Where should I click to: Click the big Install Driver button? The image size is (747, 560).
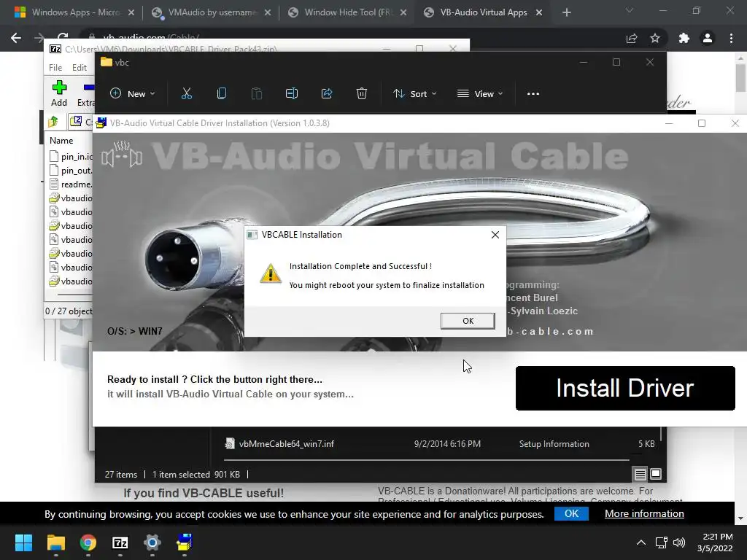click(625, 388)
